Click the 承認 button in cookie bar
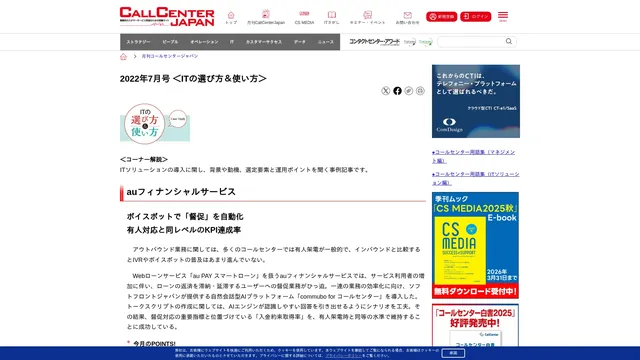Viewport: 640px width, 360px height. point(453,353)
